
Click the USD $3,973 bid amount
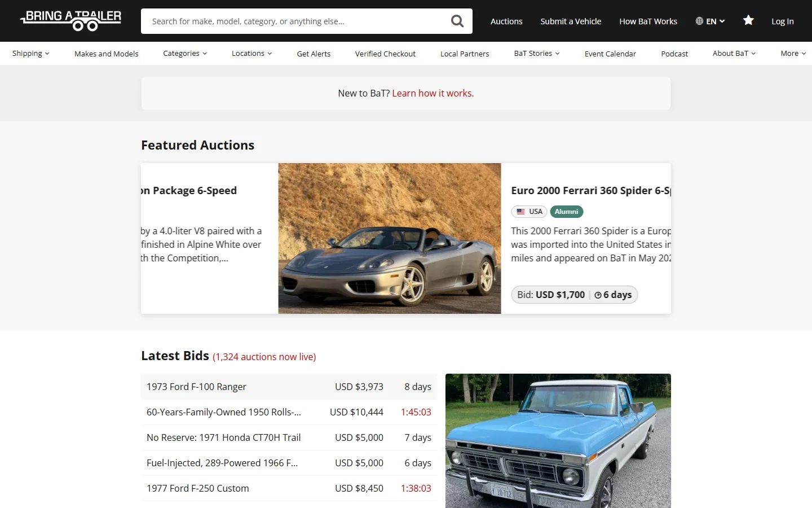359,387
